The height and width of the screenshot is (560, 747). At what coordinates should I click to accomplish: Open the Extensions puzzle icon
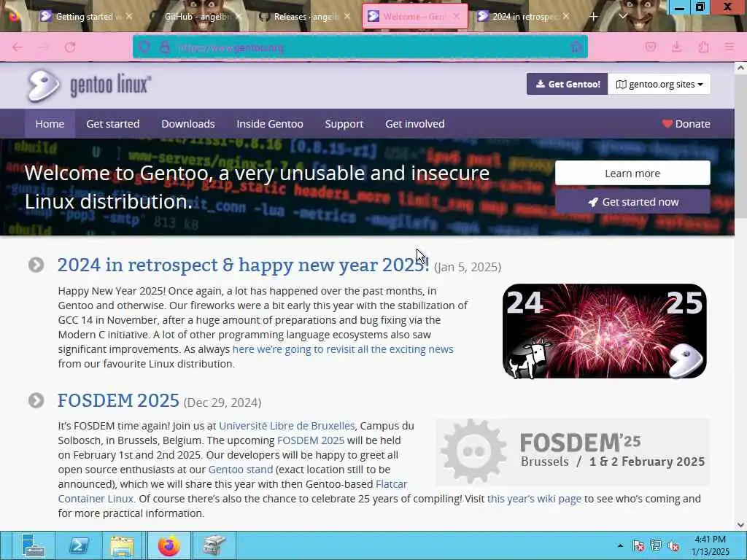pos(703,47)
